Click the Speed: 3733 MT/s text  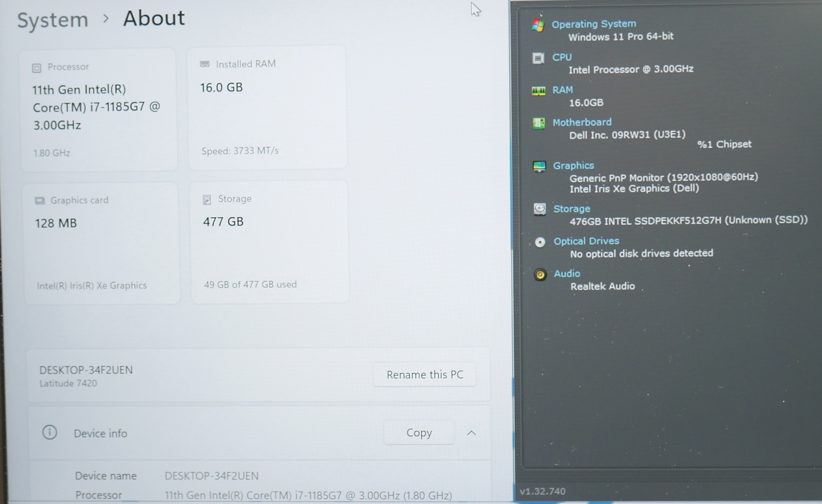click(x=240, y=151)
